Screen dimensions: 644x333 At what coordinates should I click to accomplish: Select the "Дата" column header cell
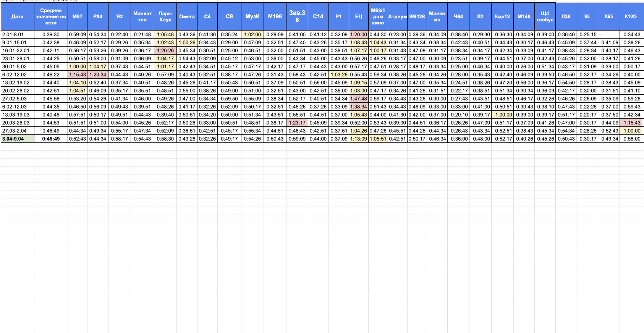click(18, 16)
